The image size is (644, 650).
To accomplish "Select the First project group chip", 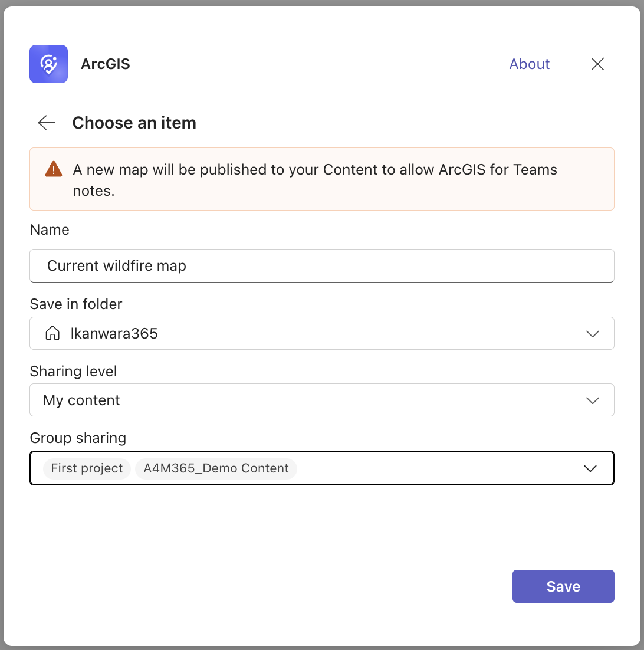I will (x=86, y=468).
